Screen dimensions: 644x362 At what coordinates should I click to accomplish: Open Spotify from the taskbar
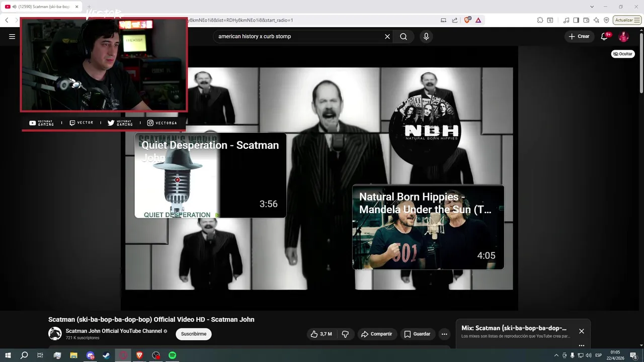point(172,355)
